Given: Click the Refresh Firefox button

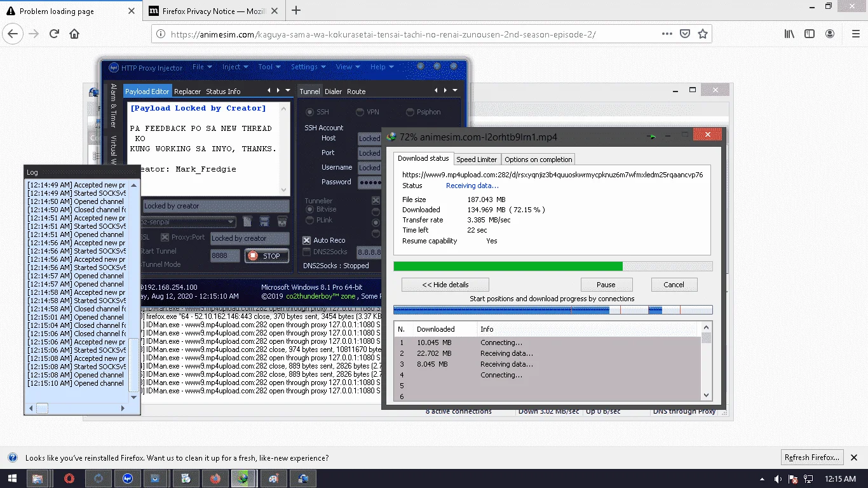Looking at the screenshot, I should (812, 457).
